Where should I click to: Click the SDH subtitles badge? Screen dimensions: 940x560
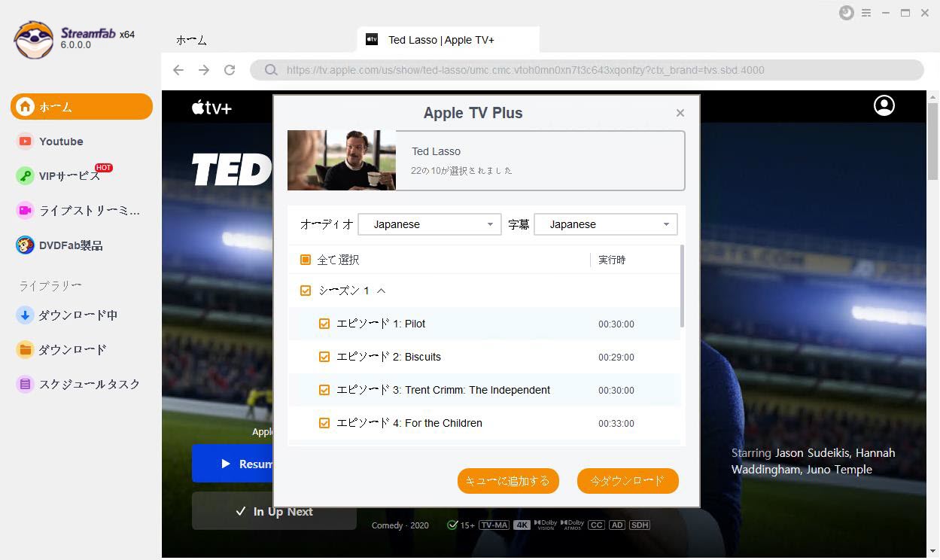pos(640,525)
